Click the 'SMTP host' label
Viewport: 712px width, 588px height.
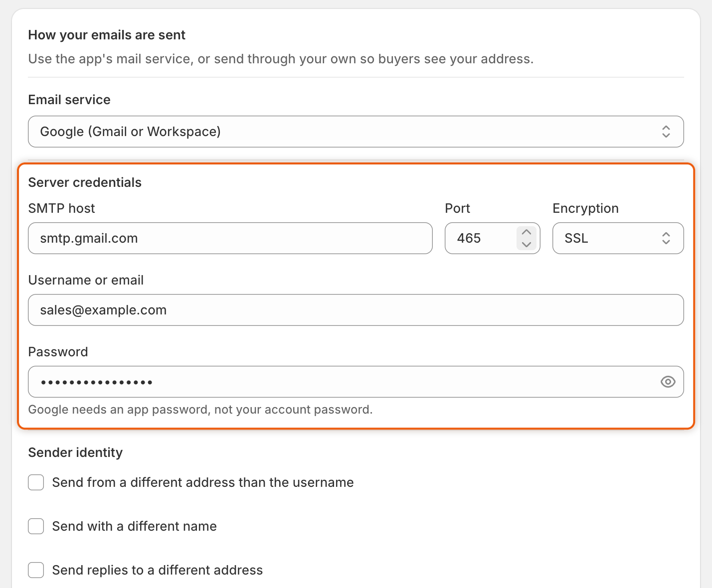point(61,208)
